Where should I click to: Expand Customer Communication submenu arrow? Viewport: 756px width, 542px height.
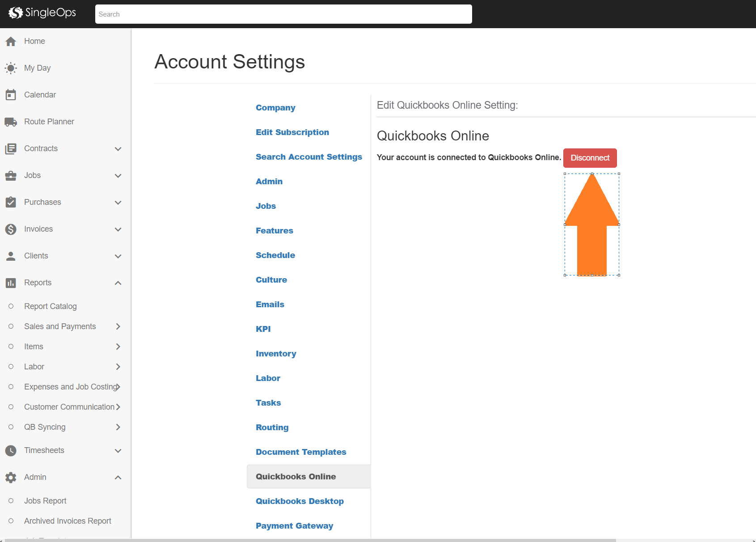pos(118,407)
